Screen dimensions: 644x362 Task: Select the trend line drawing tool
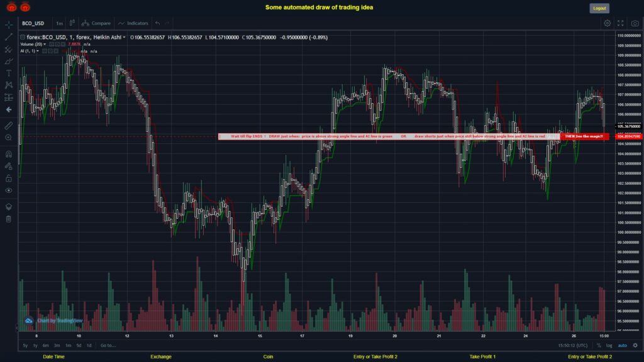pos(9,37)
